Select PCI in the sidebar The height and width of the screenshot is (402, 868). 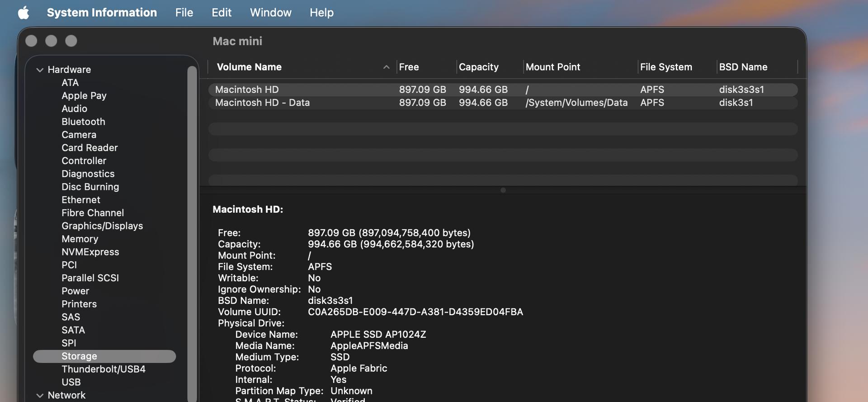(69, 265)
